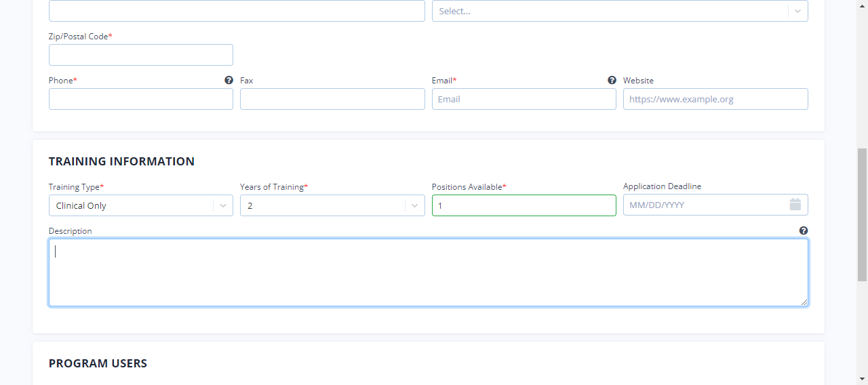Viewport: 868px width, 385px height.
Task: Click the help icon next to Email
Action: click(612, 80)
